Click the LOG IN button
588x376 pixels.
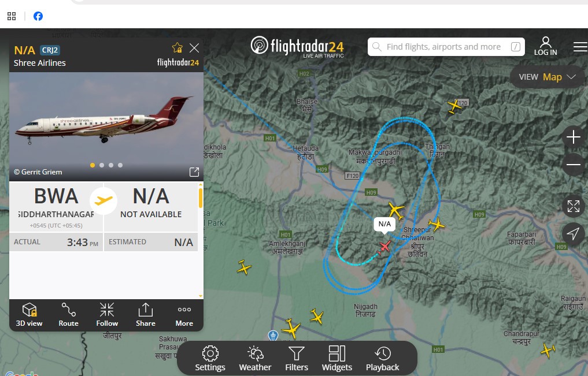click(546, 46)
